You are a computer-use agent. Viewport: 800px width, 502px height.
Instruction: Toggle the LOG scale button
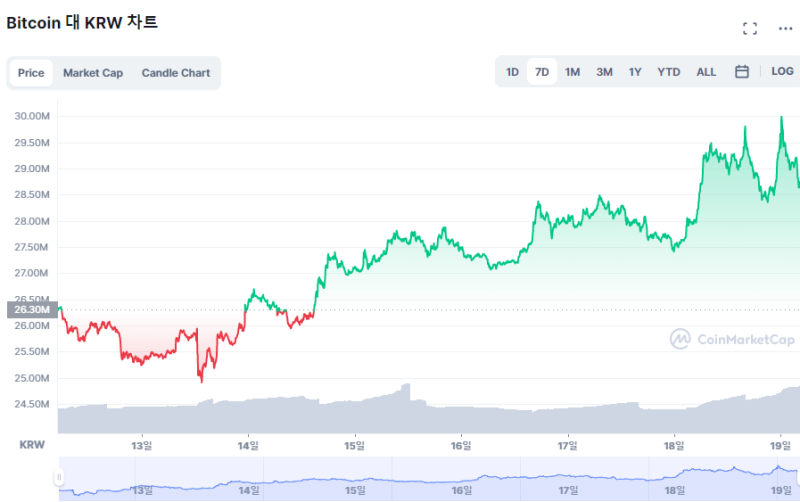coord(782,72)
